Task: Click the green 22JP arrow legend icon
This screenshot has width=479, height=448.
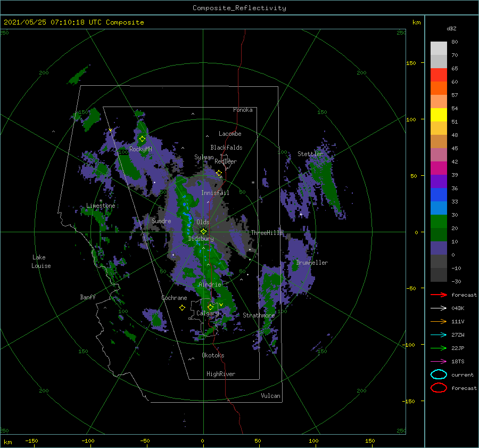Action: (439, 348)
